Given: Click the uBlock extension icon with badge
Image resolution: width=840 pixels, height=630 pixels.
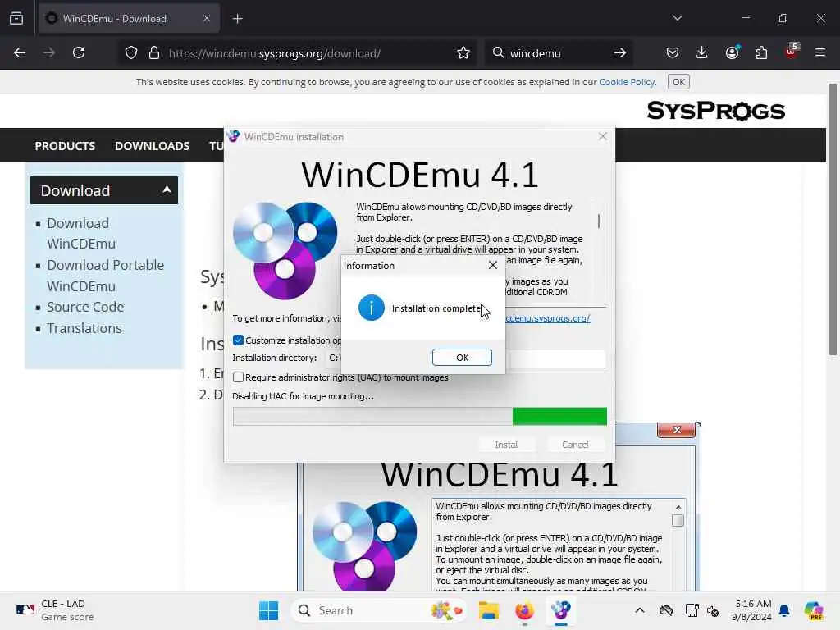Looking at the screenshot, I should click(792, 52).
